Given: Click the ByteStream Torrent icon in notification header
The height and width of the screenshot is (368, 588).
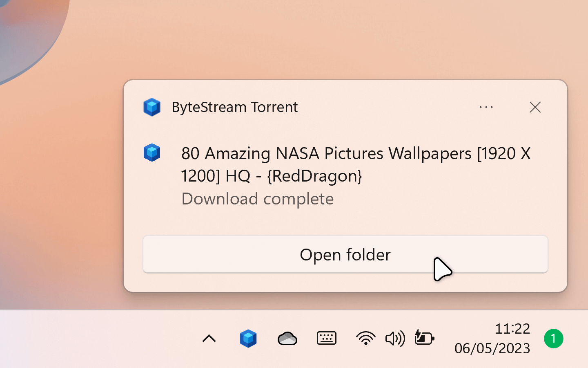Looking at the screenshot, I should (x=152, y=107).
